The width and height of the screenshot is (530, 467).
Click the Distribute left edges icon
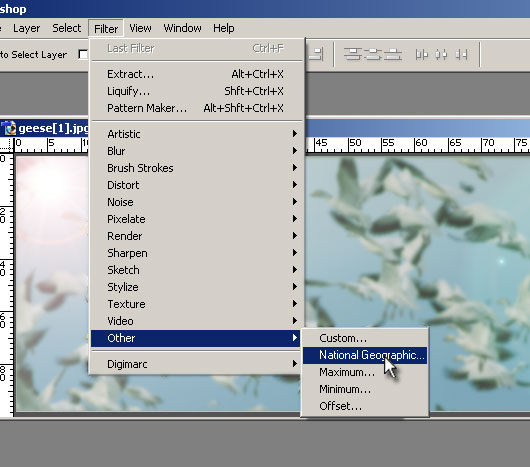click(421, 54)
